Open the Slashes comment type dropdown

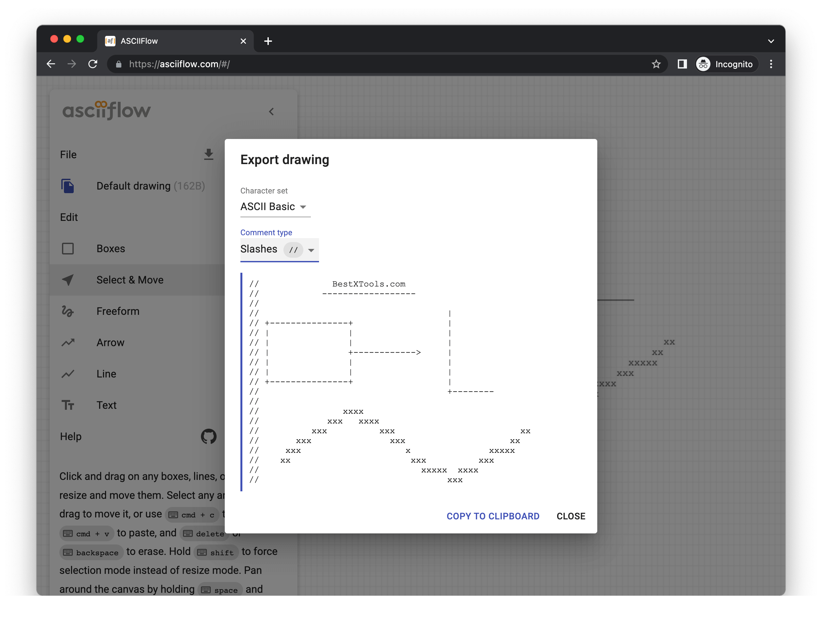click(x=279, y=249)
